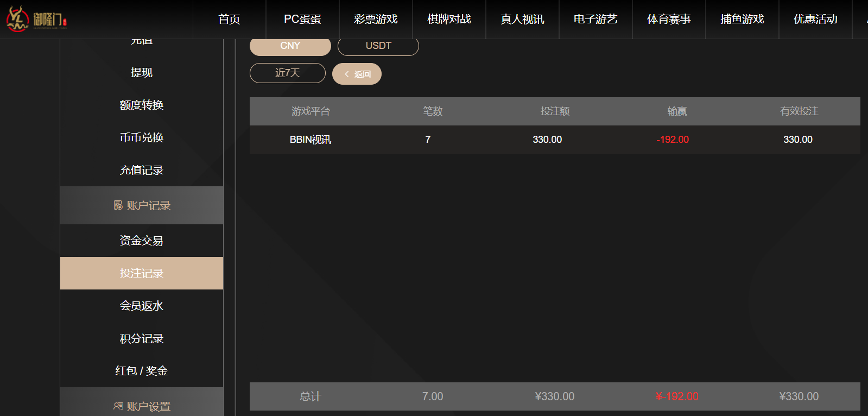The image size is (868, 416).
Task: Click the 御隆门 site logo
Action: click(x=36, y=19)
